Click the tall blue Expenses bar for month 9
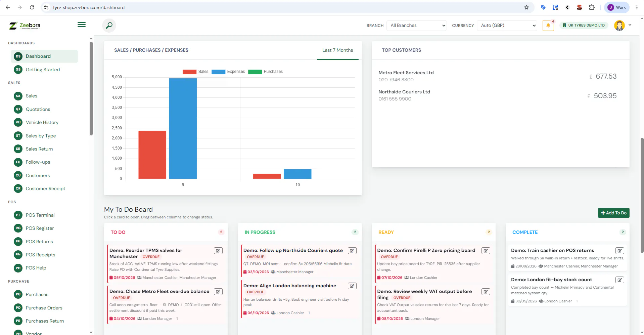 tap(183, 128)
